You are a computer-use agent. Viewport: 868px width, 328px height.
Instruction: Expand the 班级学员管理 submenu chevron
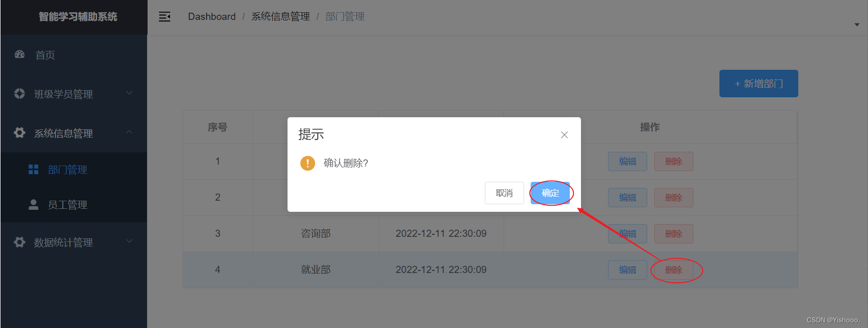[129, 93]
